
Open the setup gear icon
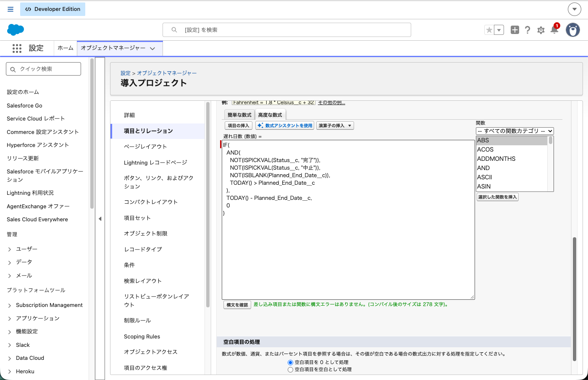541,30
